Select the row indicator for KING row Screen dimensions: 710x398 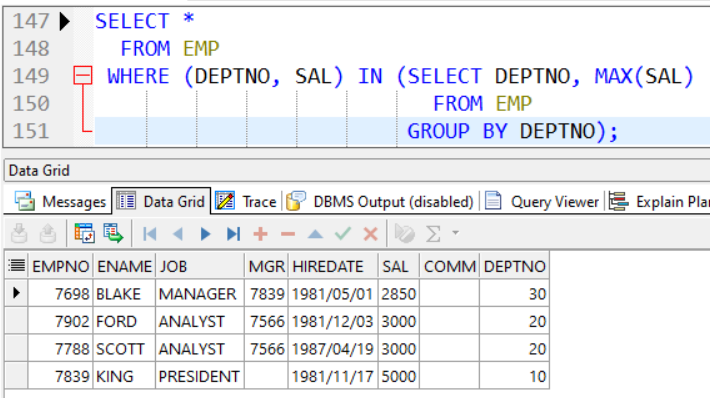point(16,376)
